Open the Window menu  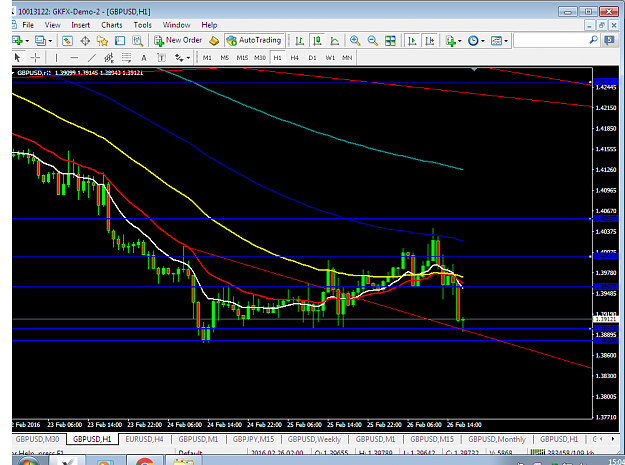(x=176, y=25)
